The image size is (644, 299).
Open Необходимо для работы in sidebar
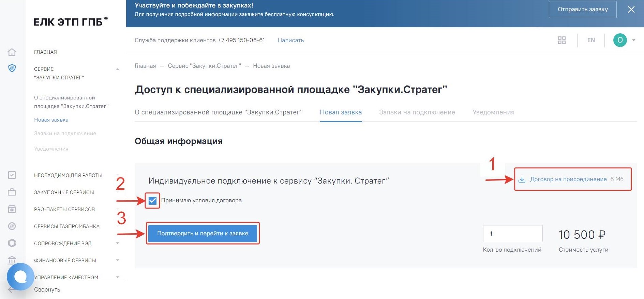(x=68, y=175)
